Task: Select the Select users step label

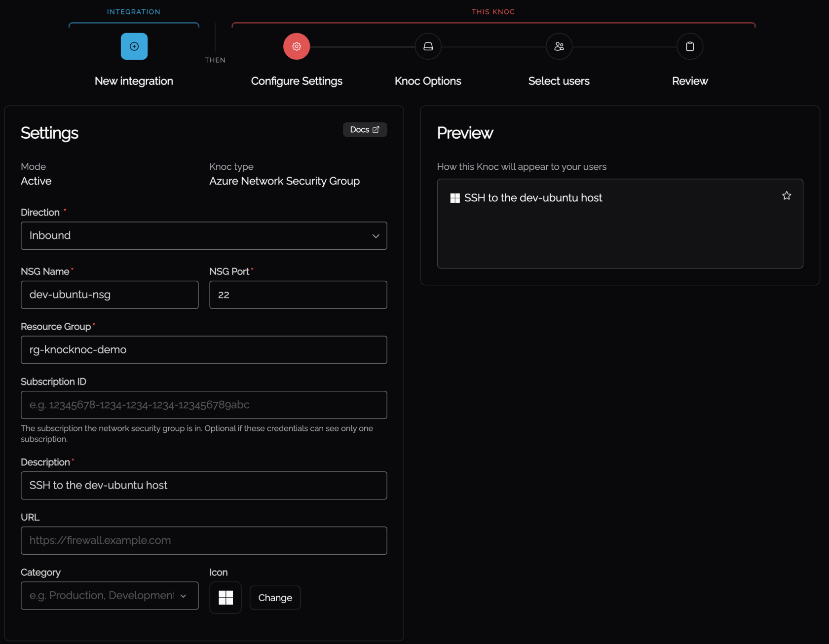Action: tap(559, 81)
